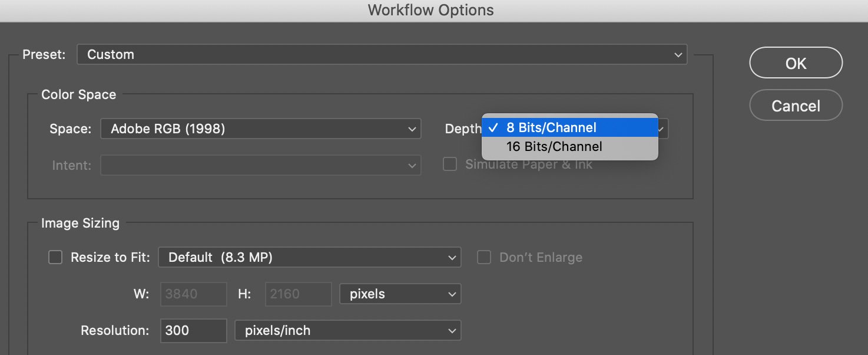Choose 16 Bits/Channel depth option
Image resolution: width=868 pixels, height=355 pixels.
point(569,146)
